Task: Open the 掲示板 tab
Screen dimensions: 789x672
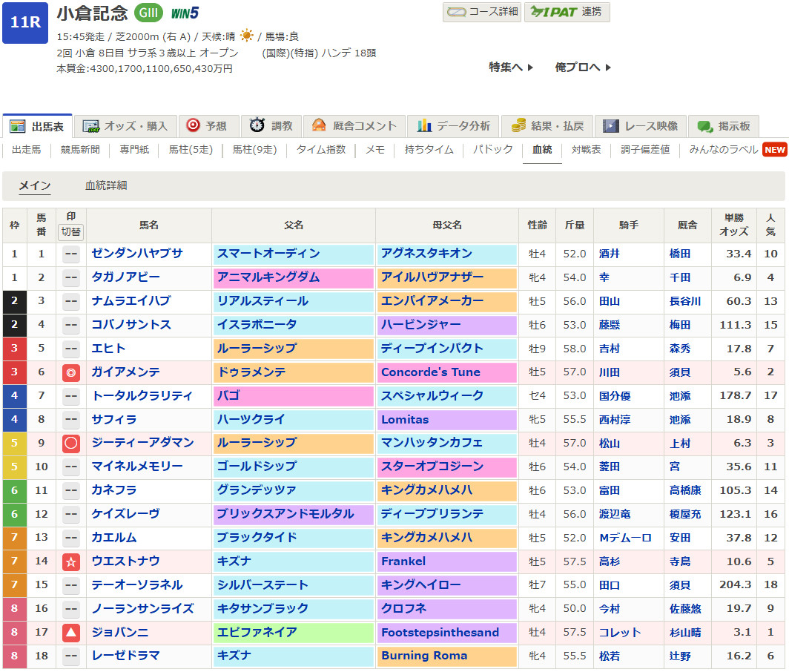Action: pos(724,126)
